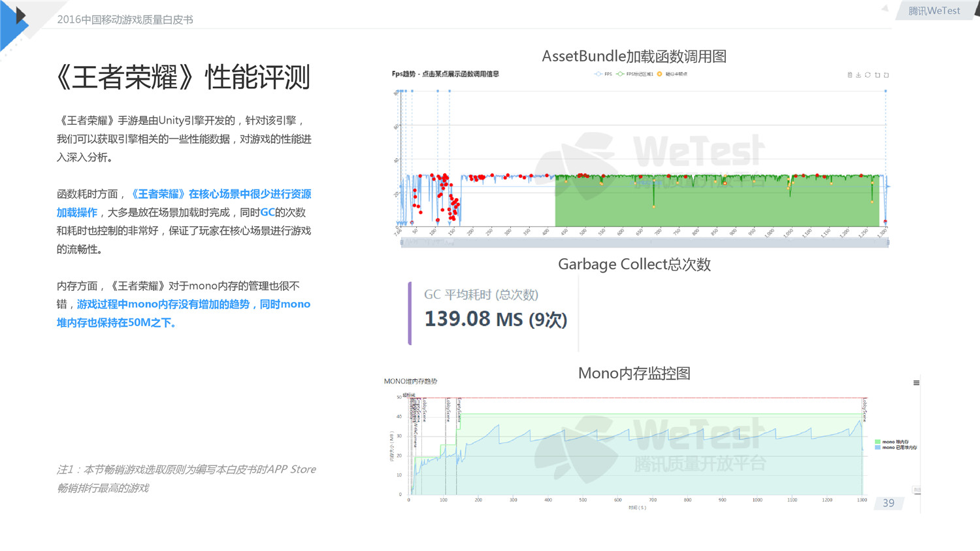Click the blue text 堆内存也保持在50M之下
This screenshot has height=551, width=980.
click(x=116, y=323)
